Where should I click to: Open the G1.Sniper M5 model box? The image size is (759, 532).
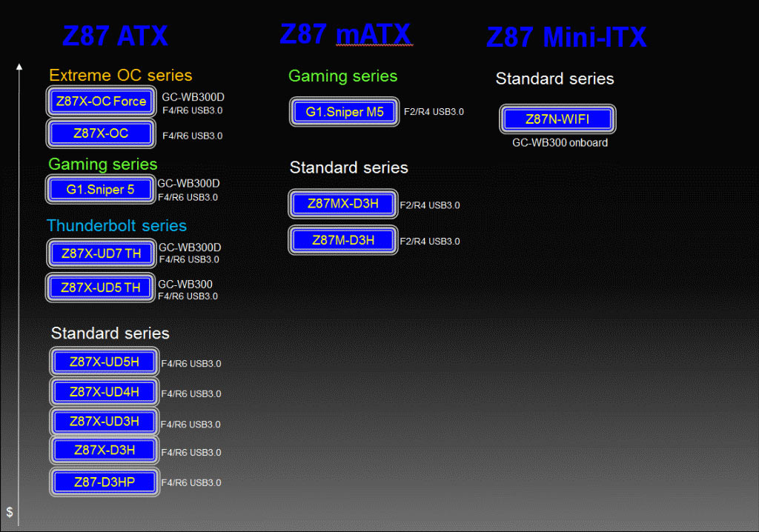344,112
